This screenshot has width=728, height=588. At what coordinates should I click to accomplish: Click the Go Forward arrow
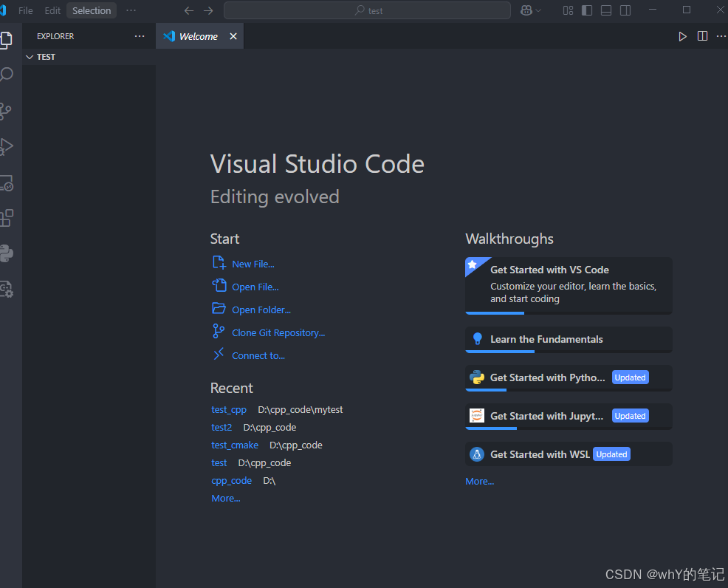click(208, 10)
